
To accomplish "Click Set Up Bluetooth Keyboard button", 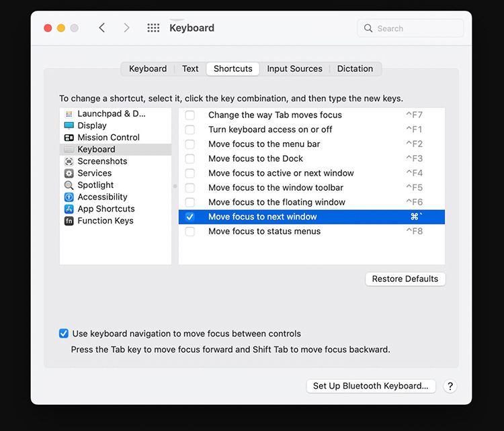I will click(371, 386).
